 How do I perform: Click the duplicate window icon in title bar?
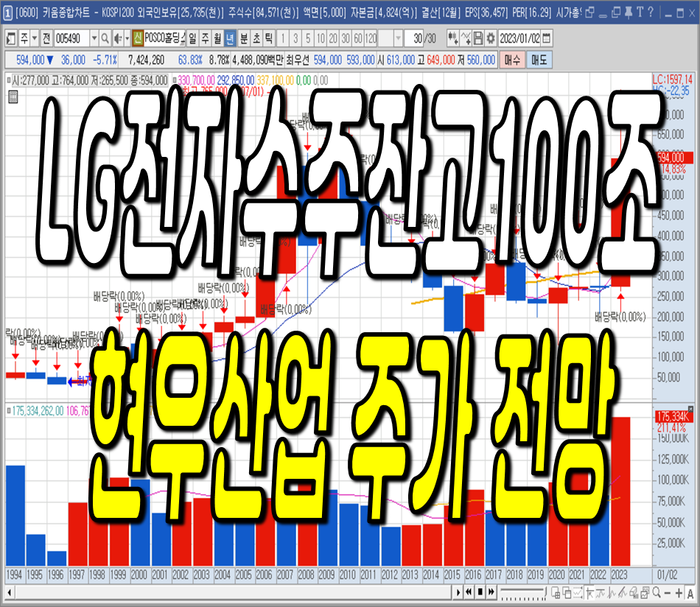(616, 13)
